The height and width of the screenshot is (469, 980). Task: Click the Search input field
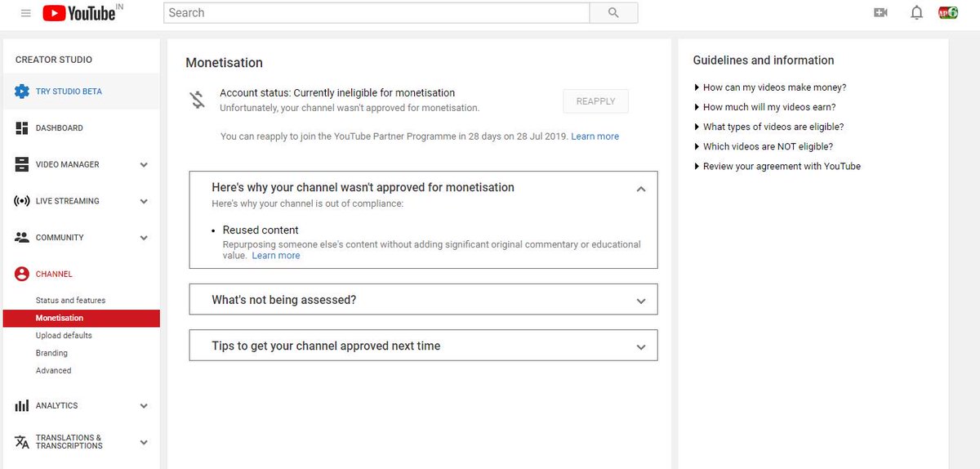376,13
